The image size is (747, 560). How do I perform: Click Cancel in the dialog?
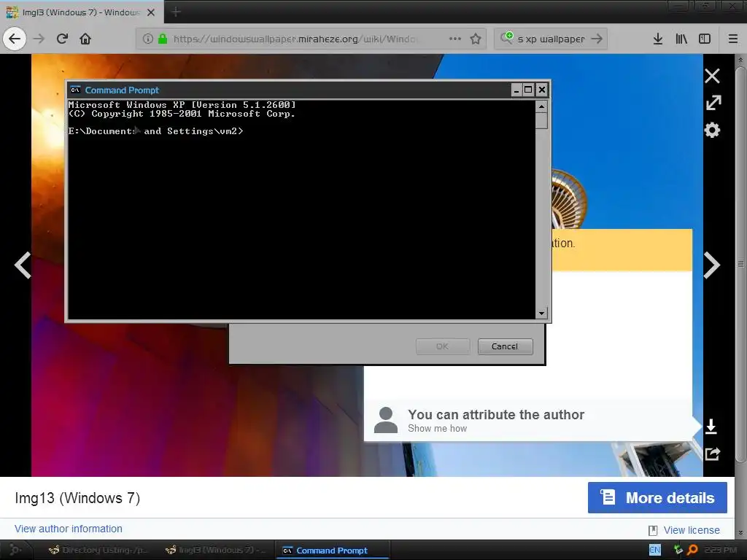(505, 346)
